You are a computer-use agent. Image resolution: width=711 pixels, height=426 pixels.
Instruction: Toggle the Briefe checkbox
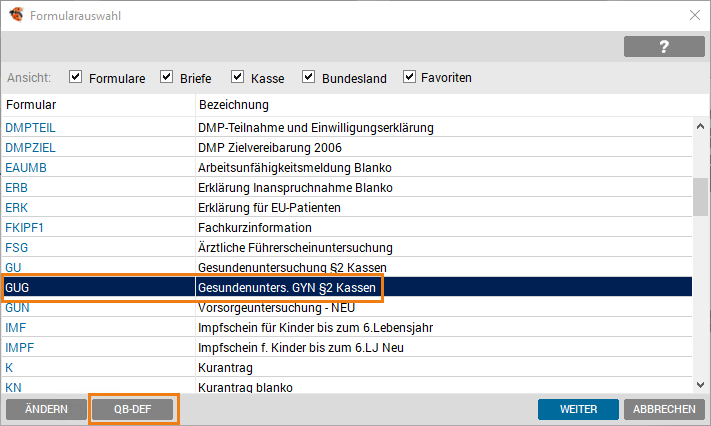[x=161, y=77]
